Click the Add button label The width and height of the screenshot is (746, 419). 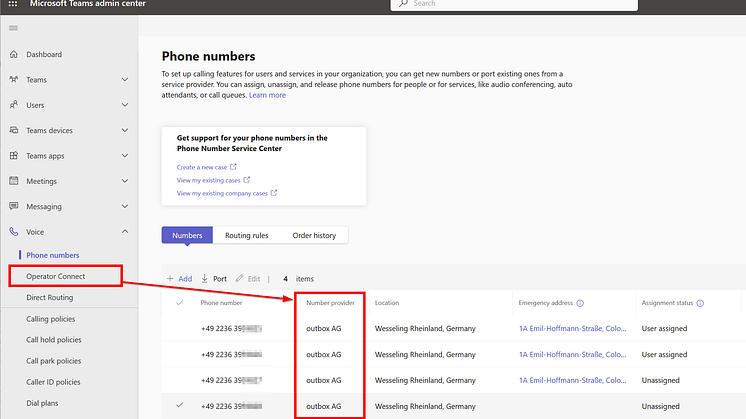click(185, 279)
